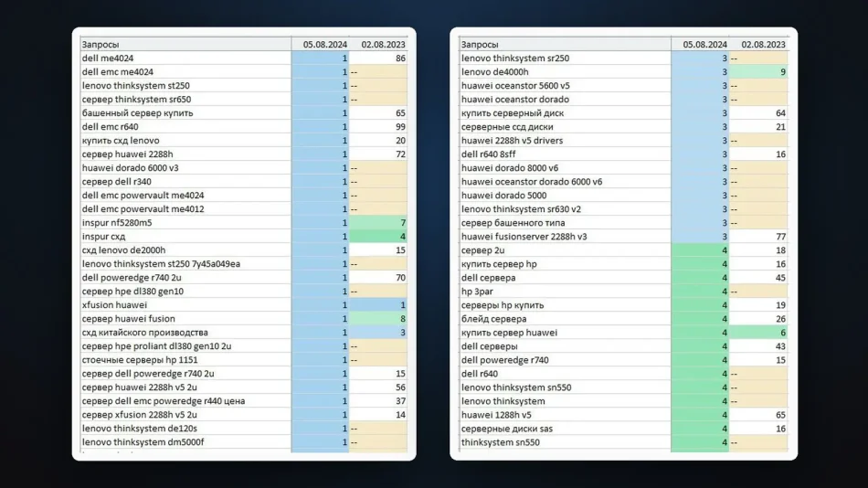Click 'huawei 1288h v5' query cell
The image size is (868, 488).
click(566, 415)
